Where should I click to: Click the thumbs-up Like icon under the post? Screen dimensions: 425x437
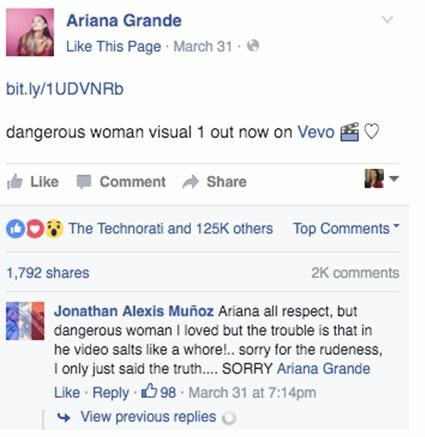15,182
